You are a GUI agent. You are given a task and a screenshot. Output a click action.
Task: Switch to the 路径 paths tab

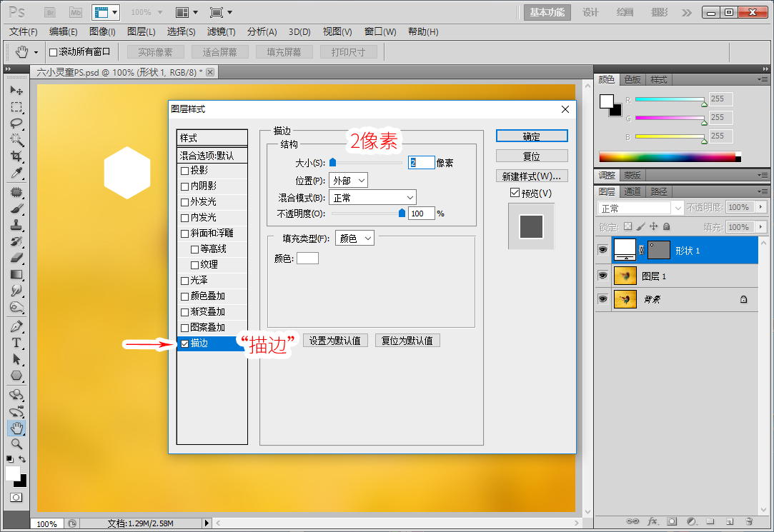[x=658, y=191]
